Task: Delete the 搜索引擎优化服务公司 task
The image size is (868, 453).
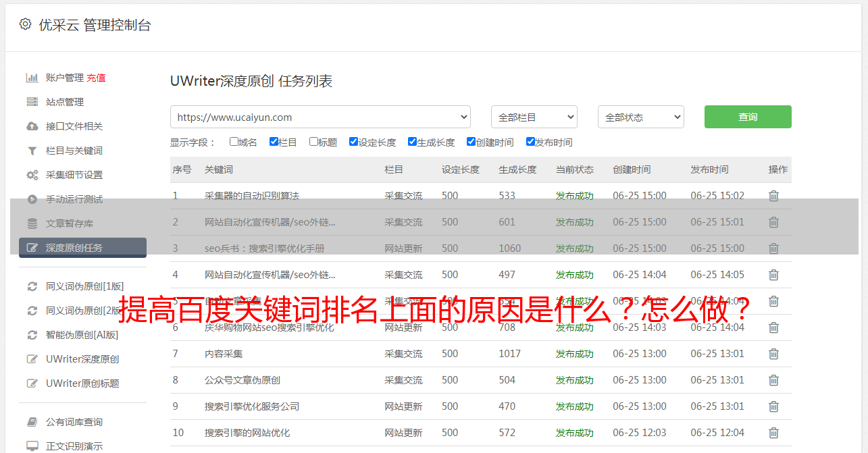Action: [773, 406]
